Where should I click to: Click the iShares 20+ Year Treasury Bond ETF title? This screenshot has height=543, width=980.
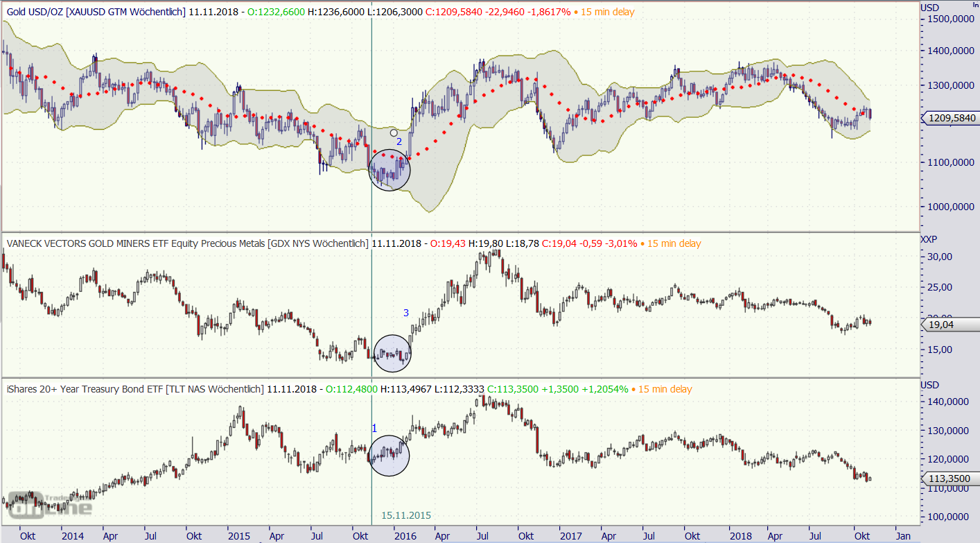pos(135,389)
